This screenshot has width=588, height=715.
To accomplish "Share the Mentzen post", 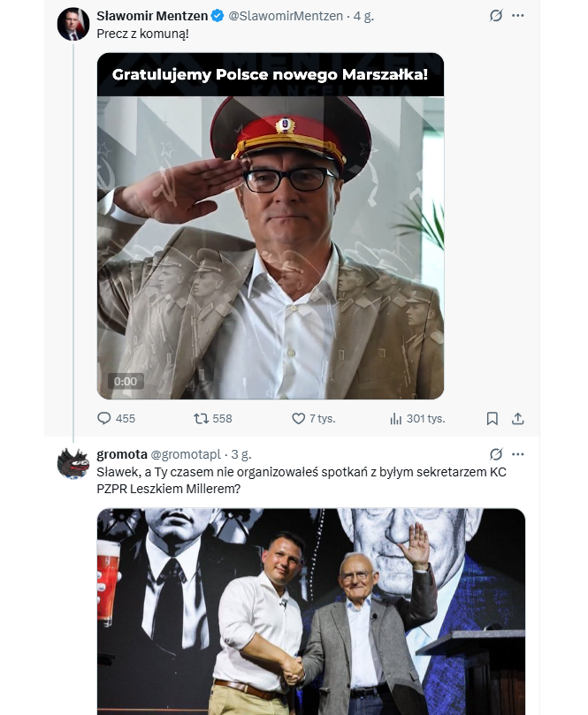I will point(518,418).
